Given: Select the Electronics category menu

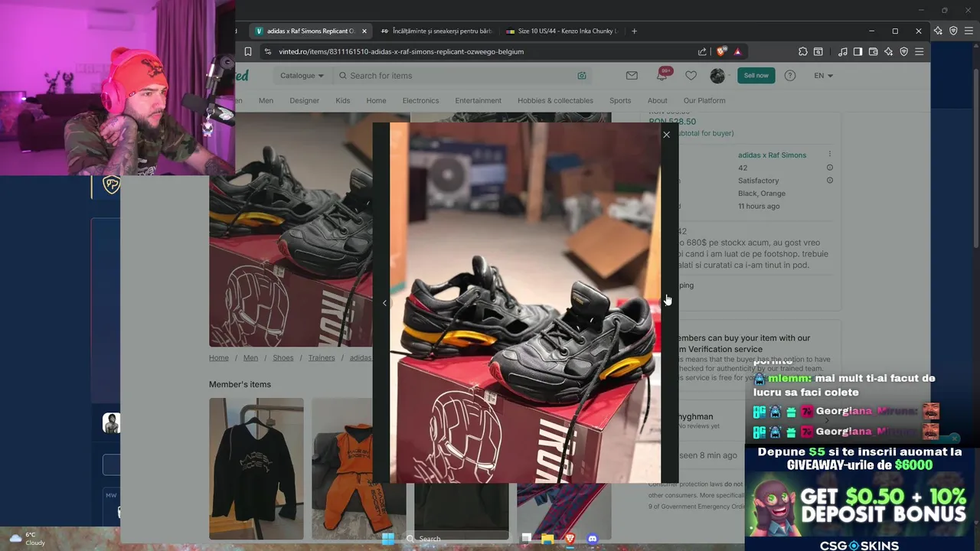Looking at the screenshot, I should pyautogui.click(x=420, y=100).
